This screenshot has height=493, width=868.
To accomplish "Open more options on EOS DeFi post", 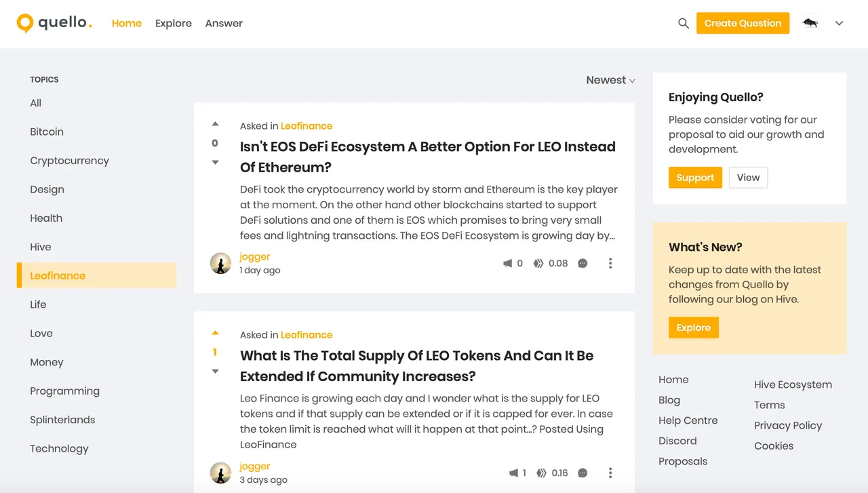I will (610, 263).
